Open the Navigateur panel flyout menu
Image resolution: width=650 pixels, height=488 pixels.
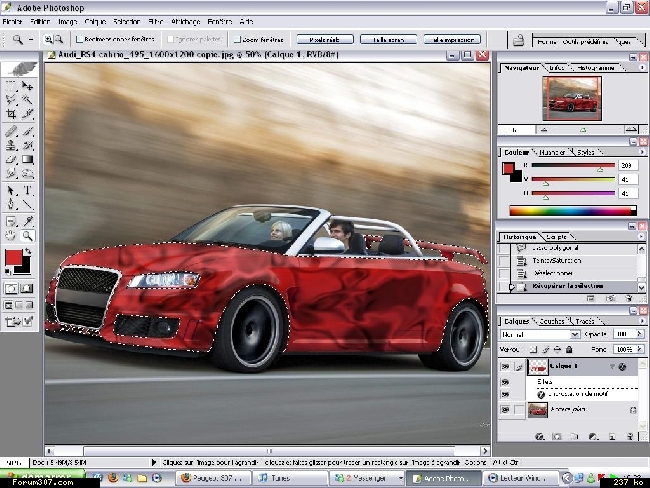642,67
